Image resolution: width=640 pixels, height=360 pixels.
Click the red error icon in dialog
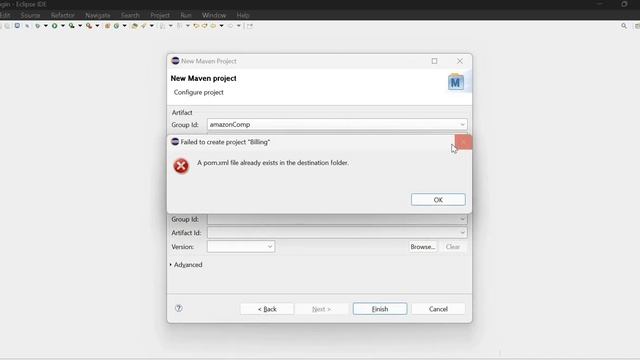tap(181, 166)
